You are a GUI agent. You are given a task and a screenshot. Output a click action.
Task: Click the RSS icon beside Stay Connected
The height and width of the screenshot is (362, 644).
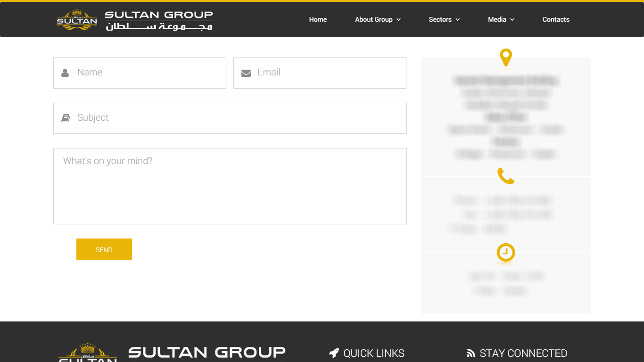tap(471, 353)
